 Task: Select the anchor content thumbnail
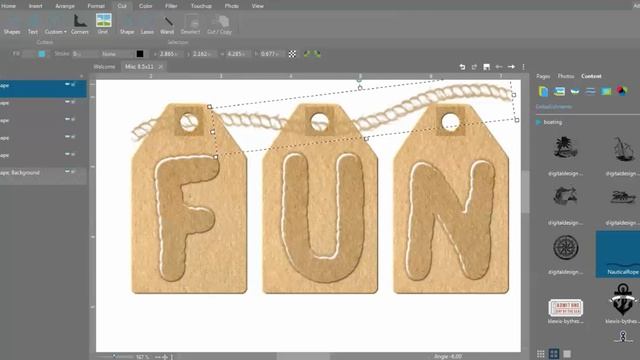click(x=623, y=300)
